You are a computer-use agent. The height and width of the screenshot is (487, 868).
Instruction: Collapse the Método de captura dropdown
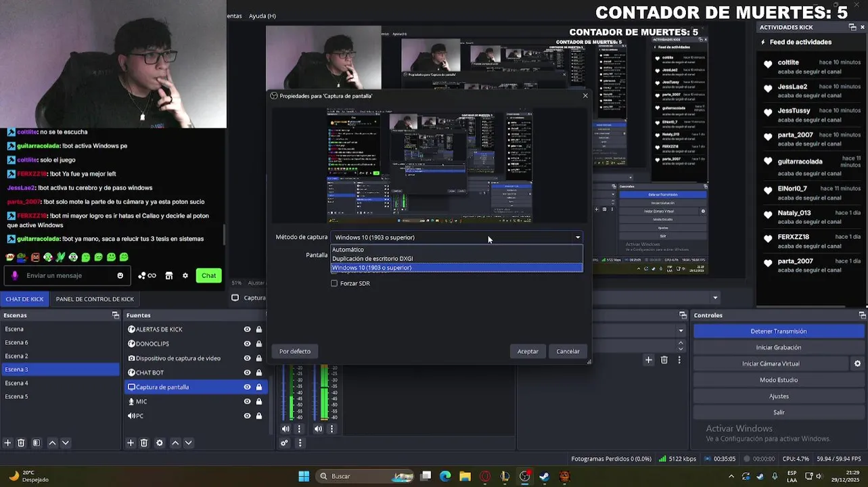tap(578, 237)
